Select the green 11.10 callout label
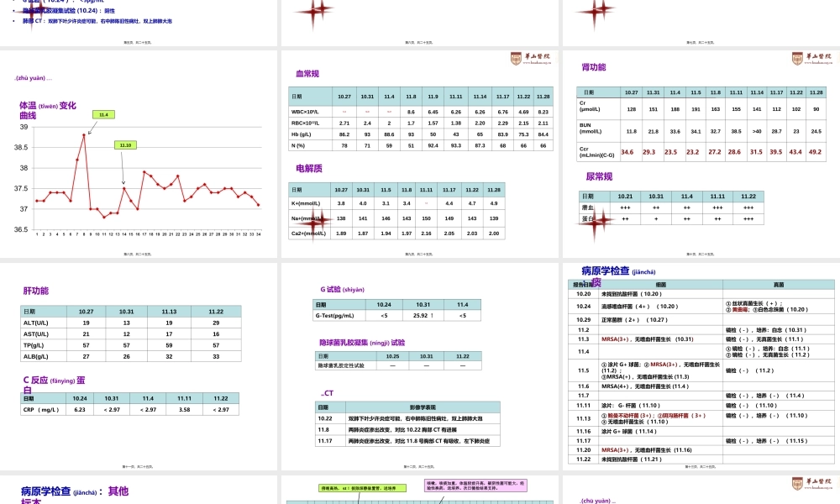 (127, 145)
